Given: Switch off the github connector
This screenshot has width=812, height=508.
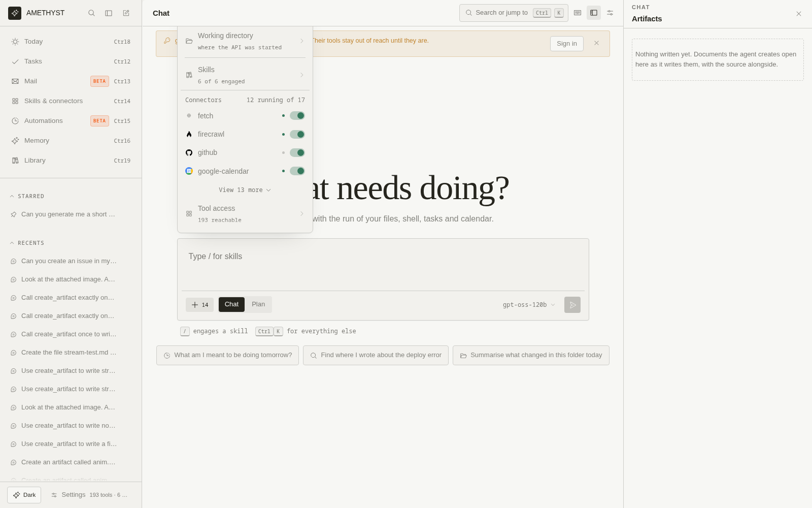Looking at the screenshot, I should (x=297, y=152).
